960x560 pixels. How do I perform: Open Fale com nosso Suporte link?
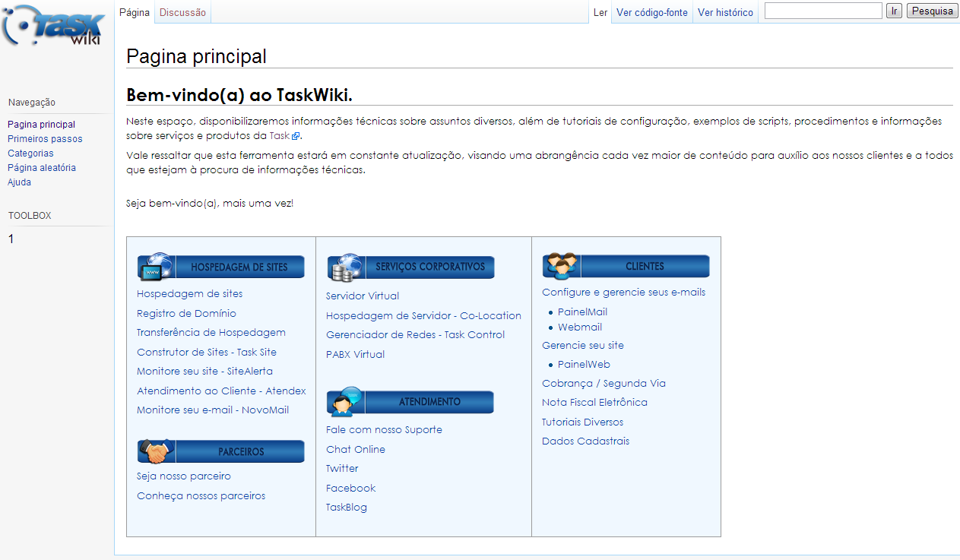pyautogui.click(x=384, y=429)
